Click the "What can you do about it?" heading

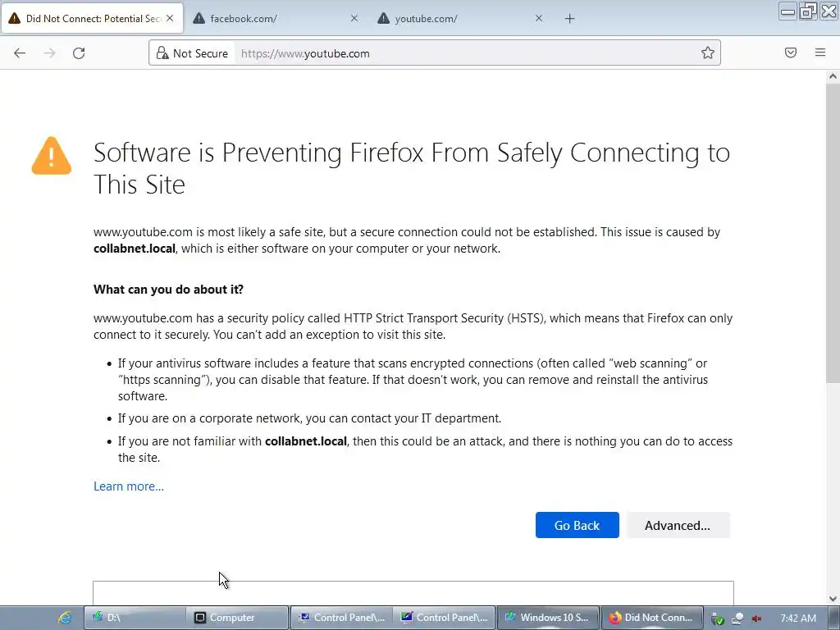[x=168, y=290]
